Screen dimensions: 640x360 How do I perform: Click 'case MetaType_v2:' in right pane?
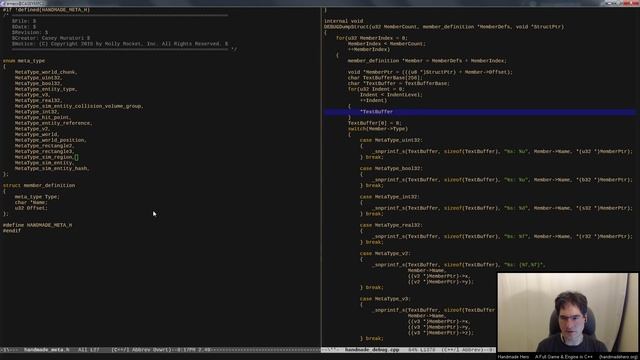point(385,254)
